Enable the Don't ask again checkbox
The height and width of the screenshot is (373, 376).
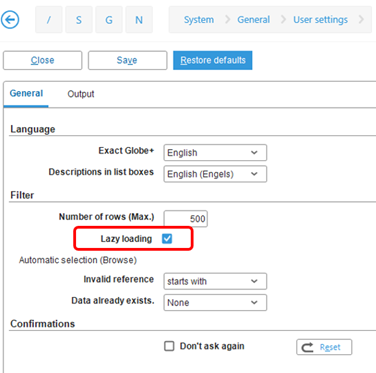pos(169,346)
